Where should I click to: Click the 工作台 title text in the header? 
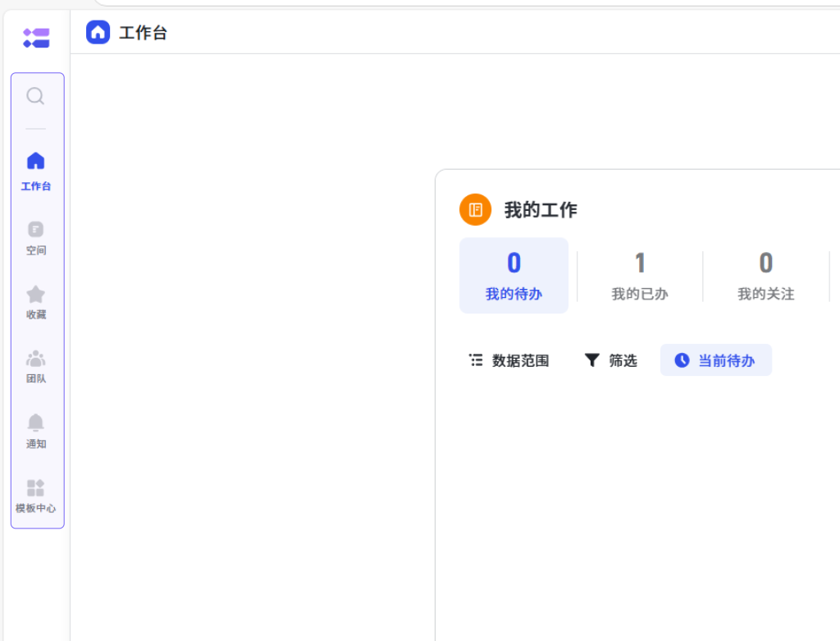143,33
